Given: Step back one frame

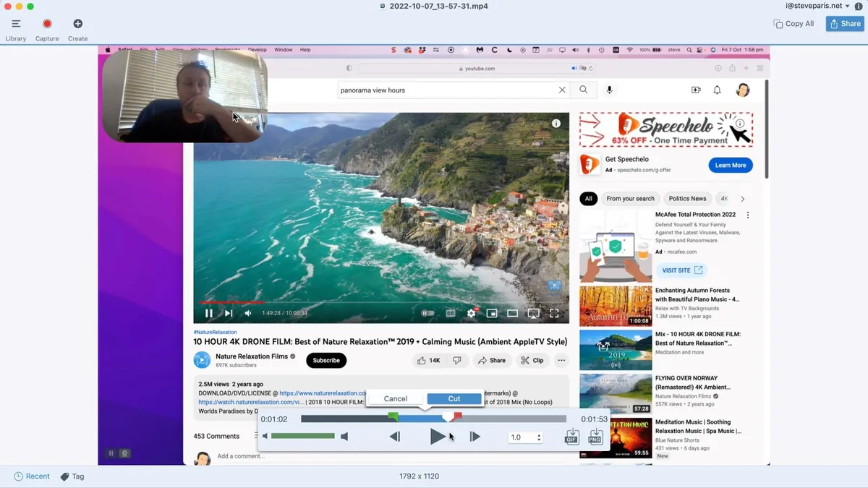Looking at the screenshot, I should pyautogui.click(x=394, y=437).
